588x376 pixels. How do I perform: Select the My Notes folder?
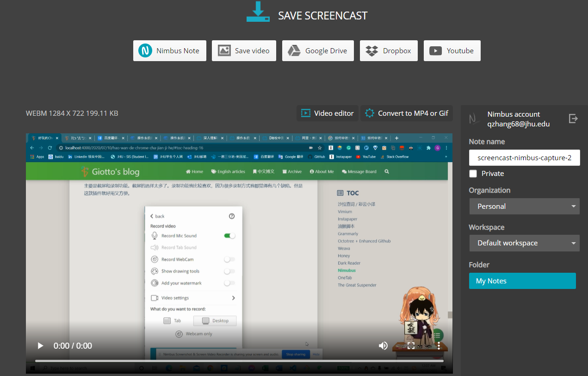pyautogui.click(x=522, y=281)
